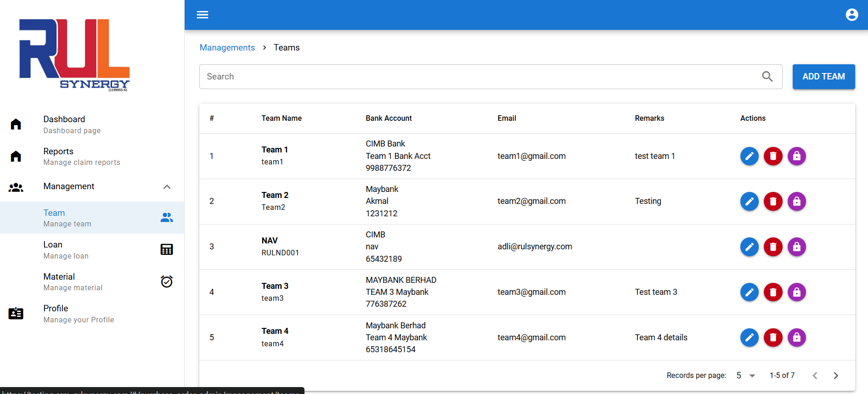The height and width of the screenshot is (394, 868).
Task: Click the 'MAYBANK BERHAD' bank name
Action: coord(401,280)
